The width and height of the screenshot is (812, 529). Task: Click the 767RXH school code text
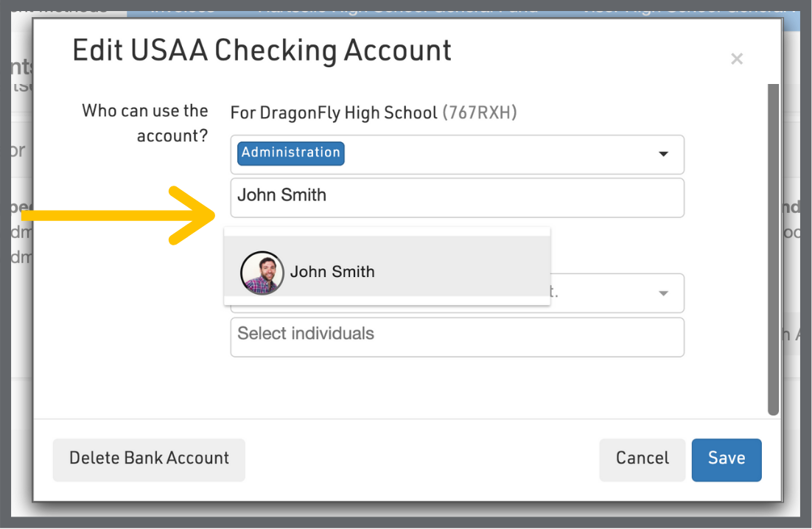[480, 113]
